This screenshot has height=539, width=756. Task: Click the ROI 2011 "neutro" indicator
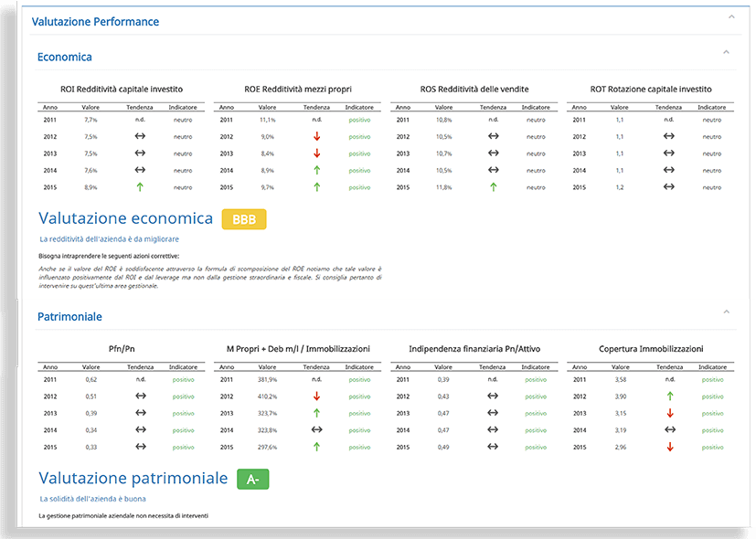pyautogui.click(x=183, y=120)
